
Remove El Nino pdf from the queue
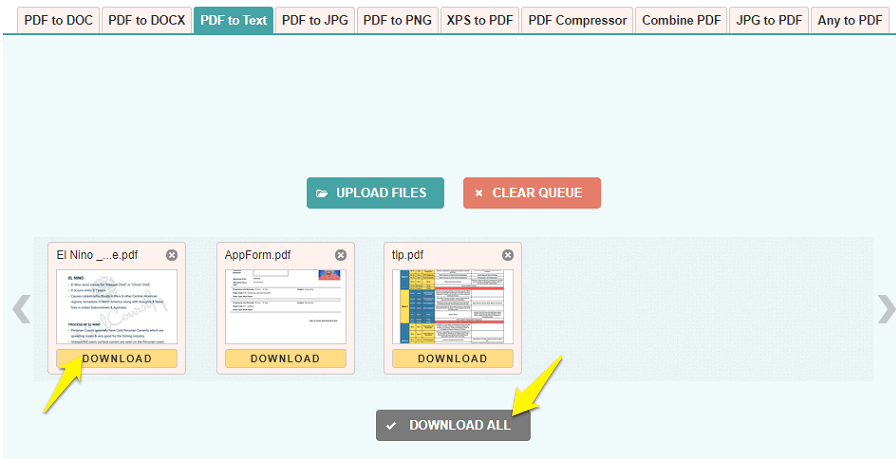[171, 255]
